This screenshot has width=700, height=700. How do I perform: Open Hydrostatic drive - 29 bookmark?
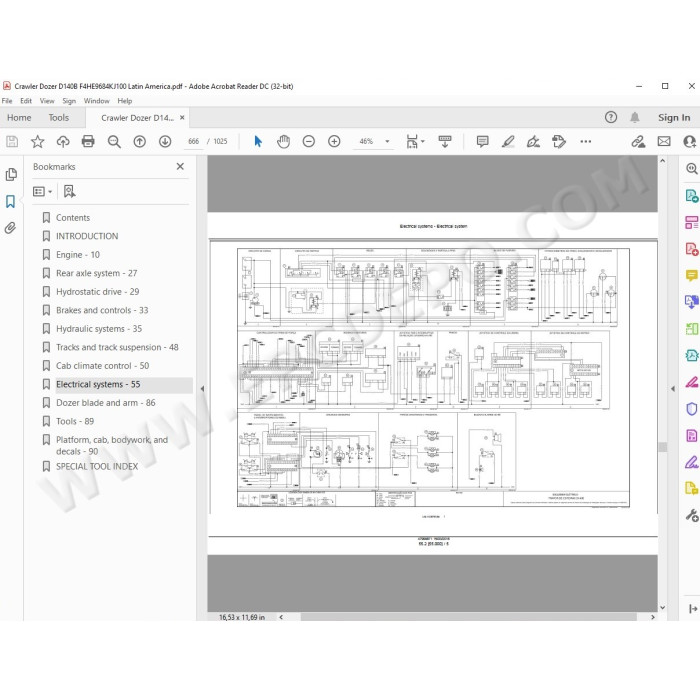pos(97,292)
